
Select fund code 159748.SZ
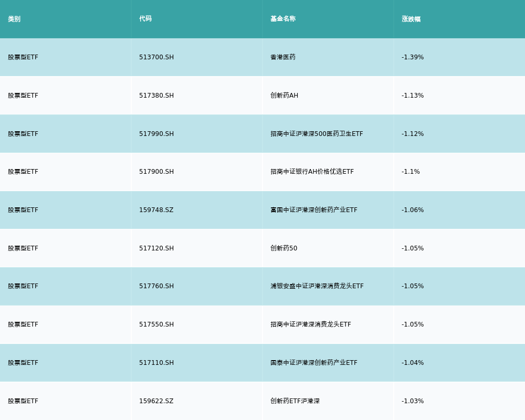coord(156,210)
